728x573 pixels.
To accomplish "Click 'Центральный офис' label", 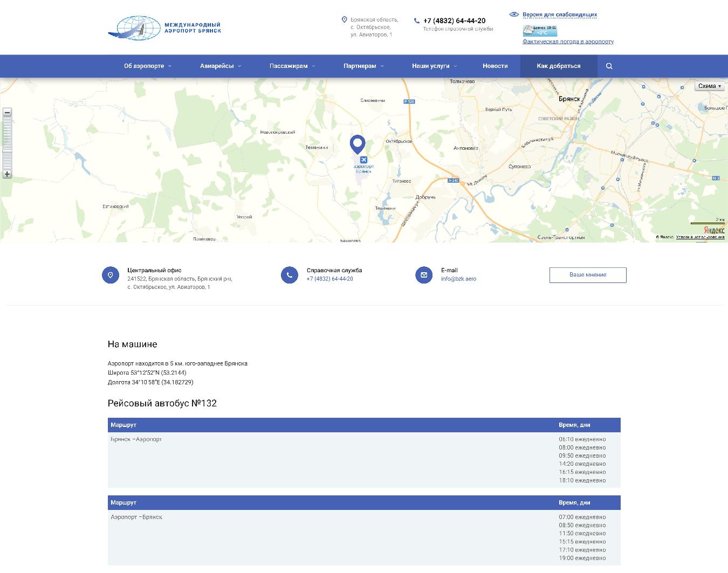I will pos(155,270).
